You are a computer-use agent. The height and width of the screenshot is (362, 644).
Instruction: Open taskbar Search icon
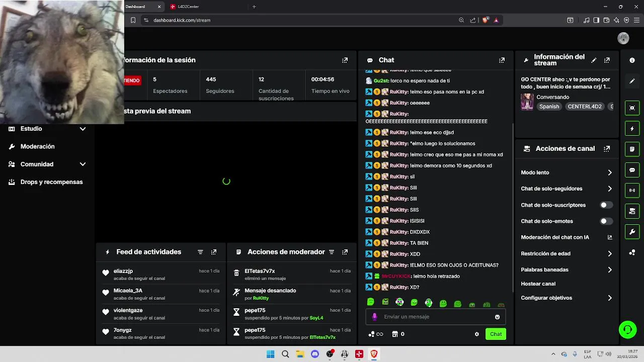[285, 354]
